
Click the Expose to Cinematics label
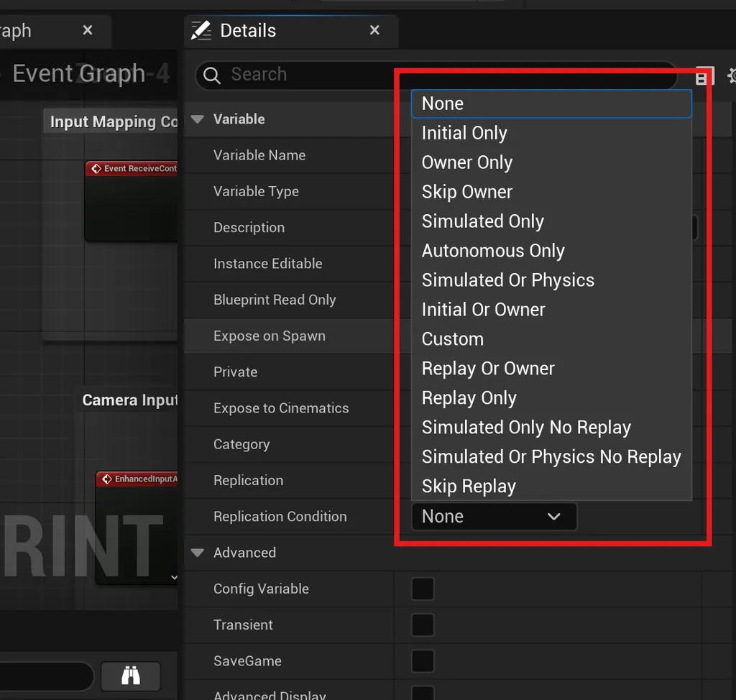point(281,408)
